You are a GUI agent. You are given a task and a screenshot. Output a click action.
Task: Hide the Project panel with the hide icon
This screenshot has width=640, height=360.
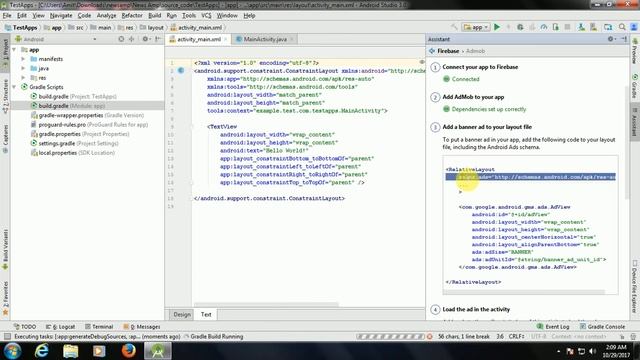pyautogui.click(x=158, y=39)
